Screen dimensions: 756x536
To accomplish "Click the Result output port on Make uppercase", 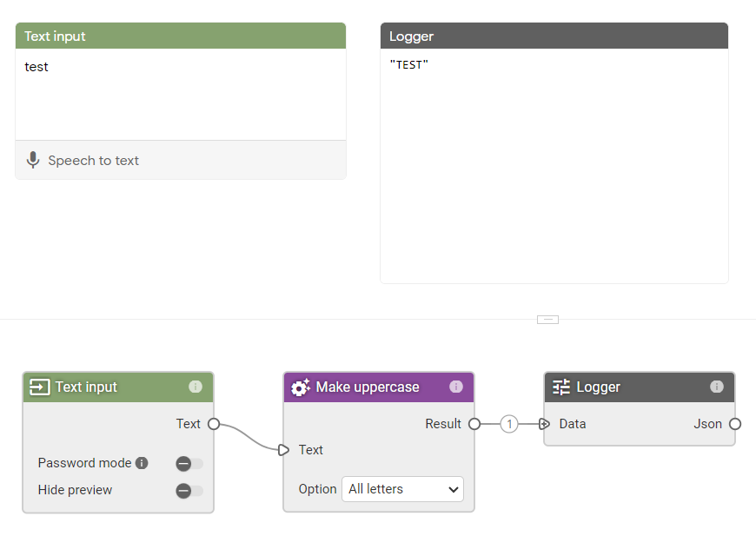I will (474, 424).
